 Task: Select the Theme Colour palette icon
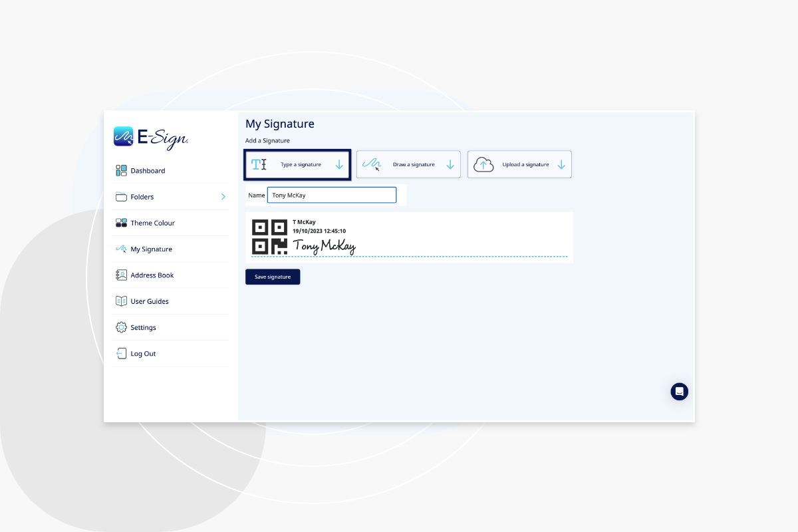(121, 223)
